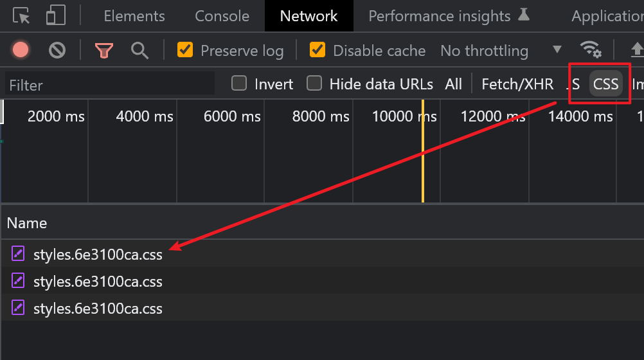The image size is (644, 360).
Task: Click the 10000 ms timeline marker
Action: [404, 116]
